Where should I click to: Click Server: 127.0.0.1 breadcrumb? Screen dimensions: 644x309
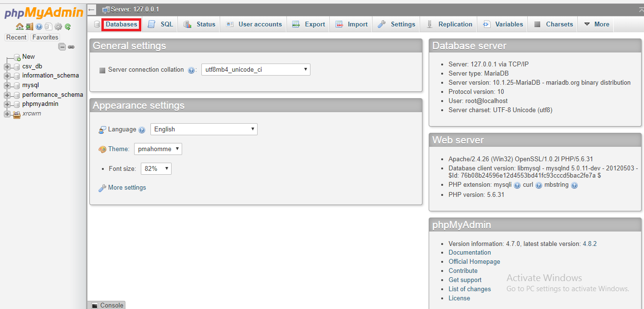(135, 10)
